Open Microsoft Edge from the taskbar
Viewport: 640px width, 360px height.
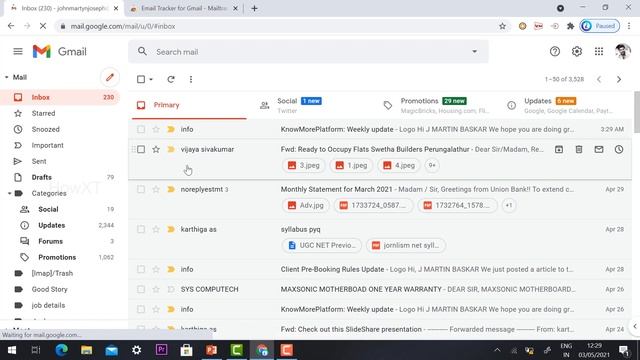coord(61,350)
